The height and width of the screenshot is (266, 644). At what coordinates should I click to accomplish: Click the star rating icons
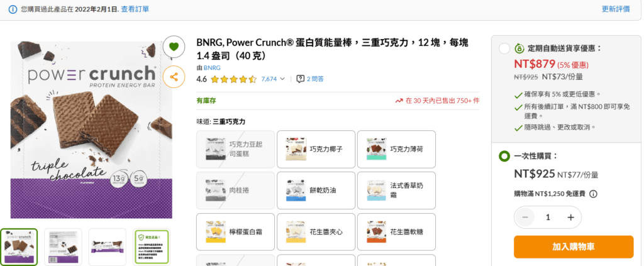[x=233, y=79]
